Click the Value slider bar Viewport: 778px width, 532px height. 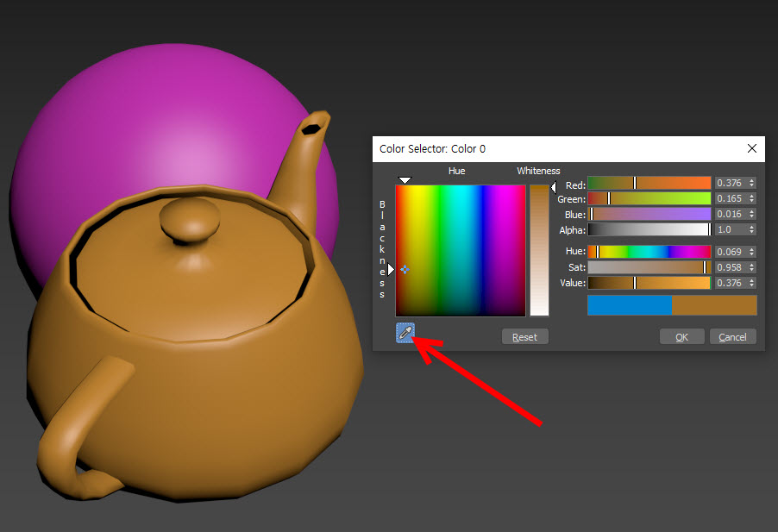649,283
